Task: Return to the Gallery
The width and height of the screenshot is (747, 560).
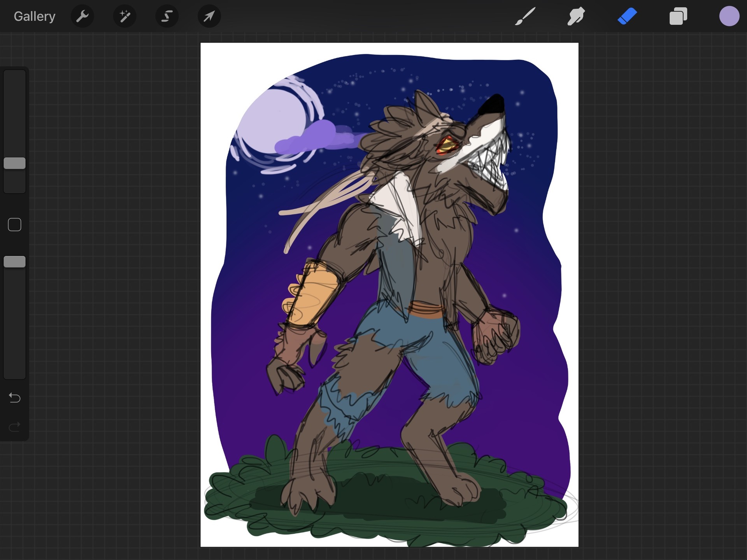Action: click(x=34, y=16)
